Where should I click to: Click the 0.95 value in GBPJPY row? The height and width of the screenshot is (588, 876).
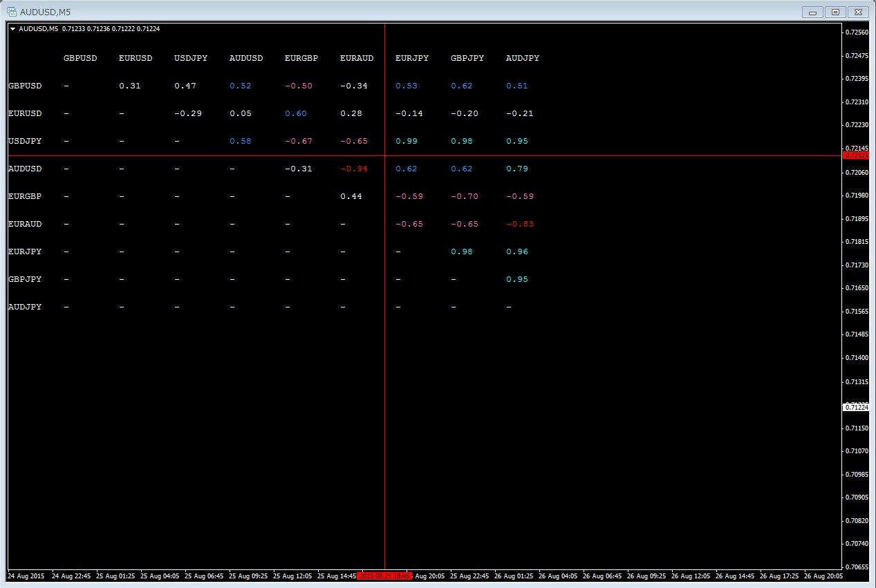pos(517,279)
